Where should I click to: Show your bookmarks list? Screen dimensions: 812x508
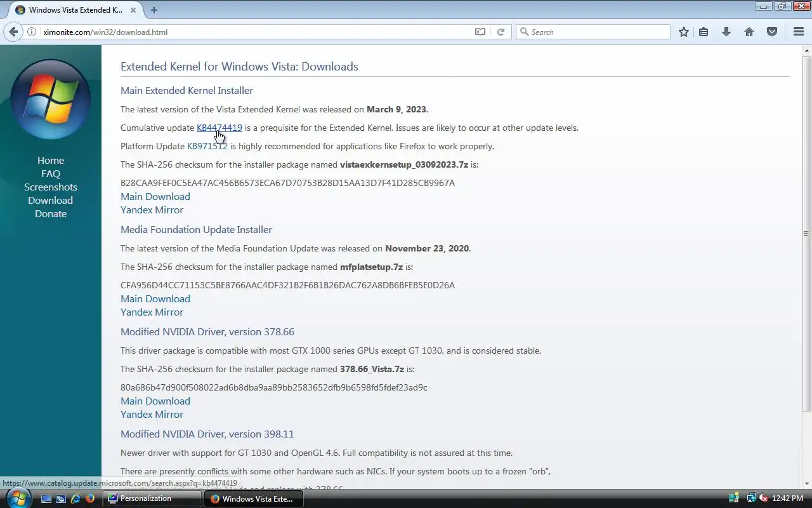click(704, 32)
